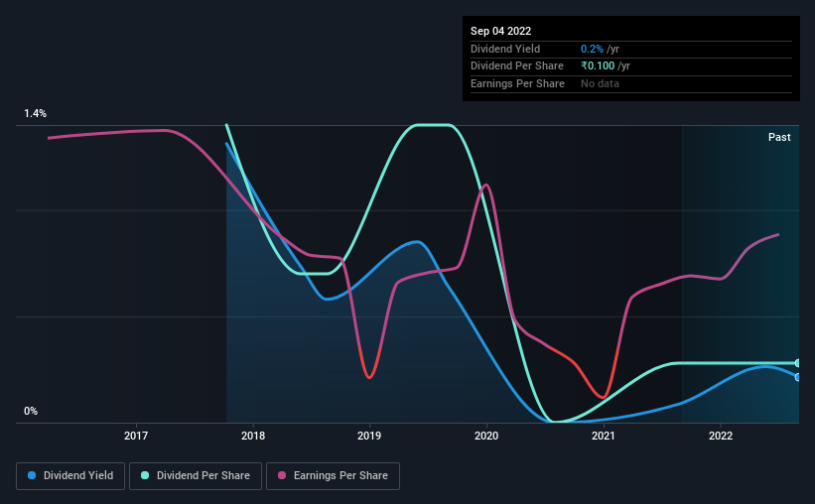Click the 2018 x-axis label
Image resolution: width=815 pixels, height=504 pixels.
click(253, 436)
